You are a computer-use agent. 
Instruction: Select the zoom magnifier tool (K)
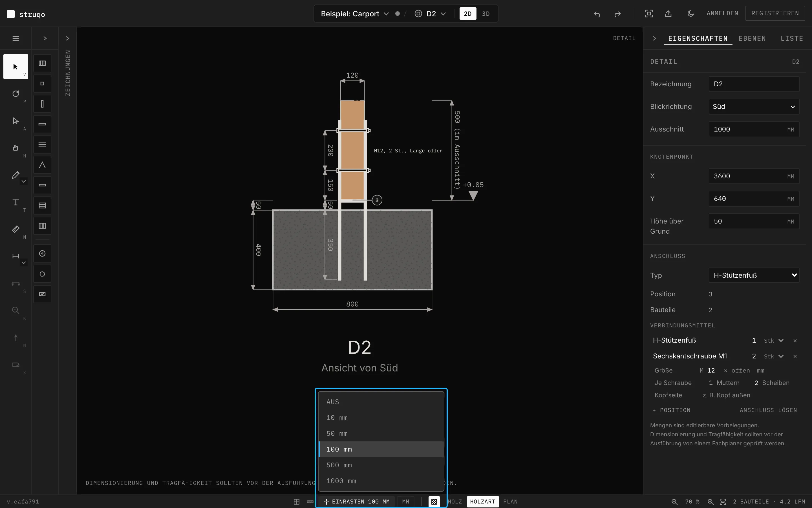[16, 310]
